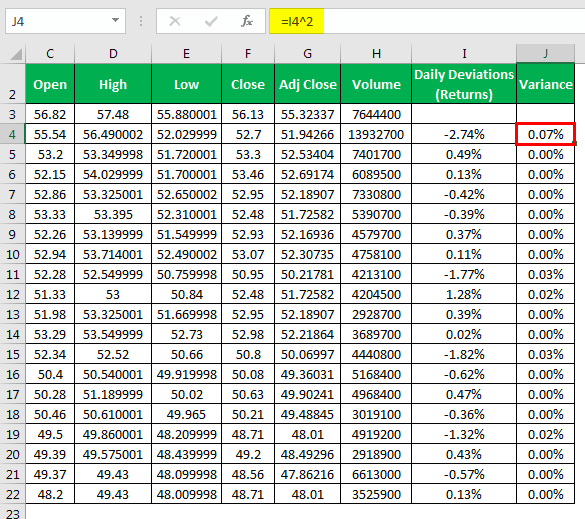Click the Daily Deviations (Returns) header cell

[x=464, y=84]
